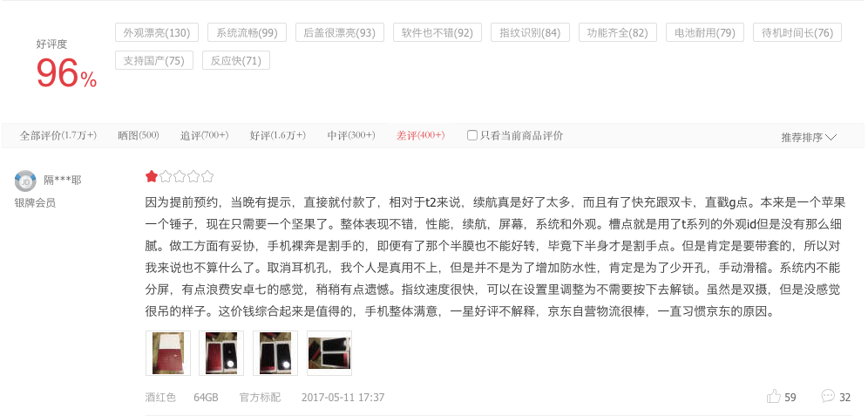The image size is (868, 416).
Task: Filter by tag 反应快(71)
Action: [x=236, y=60]
